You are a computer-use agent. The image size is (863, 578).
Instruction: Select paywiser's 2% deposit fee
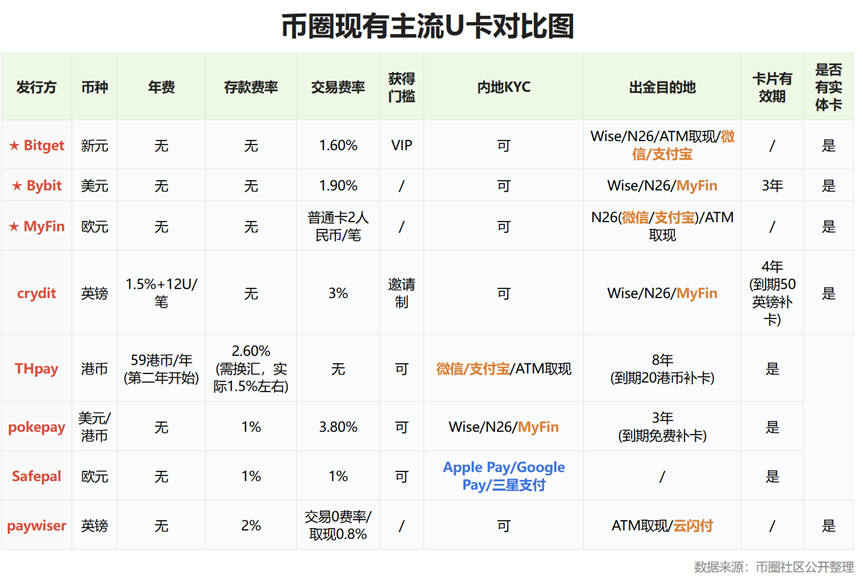[251, 526]
